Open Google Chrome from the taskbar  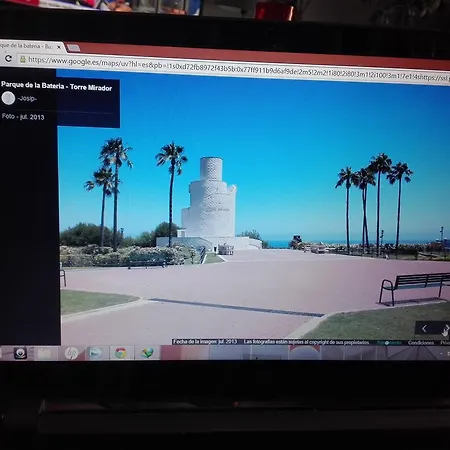point(121,353)
